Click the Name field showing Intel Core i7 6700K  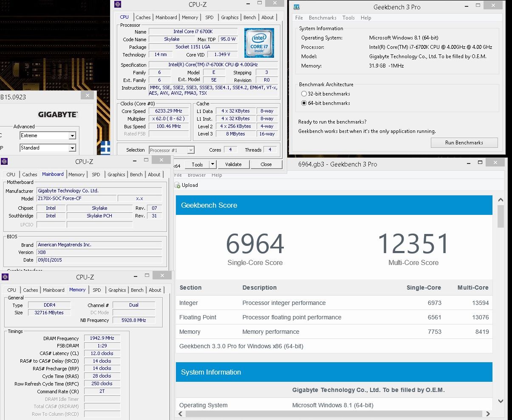coord(193,32)
